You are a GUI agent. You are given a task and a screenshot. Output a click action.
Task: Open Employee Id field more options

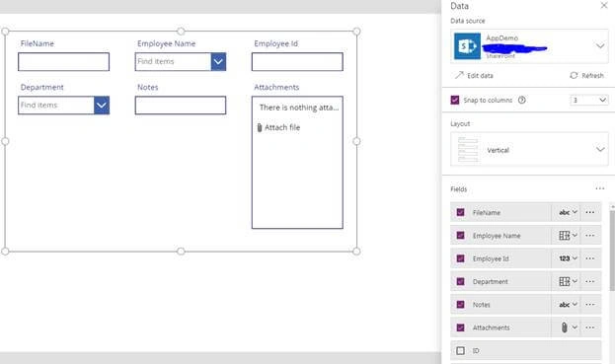[590, 258]
